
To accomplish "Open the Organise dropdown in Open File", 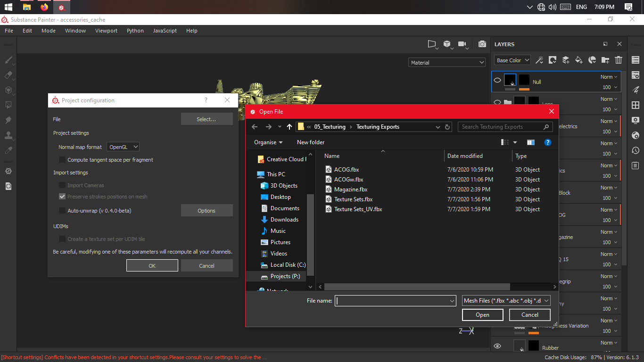I will pos(268,142).
